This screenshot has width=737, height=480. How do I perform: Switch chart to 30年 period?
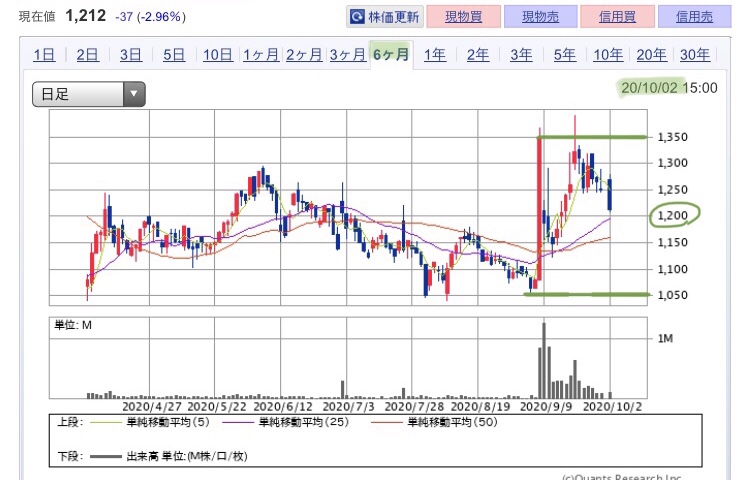point(695,55)
